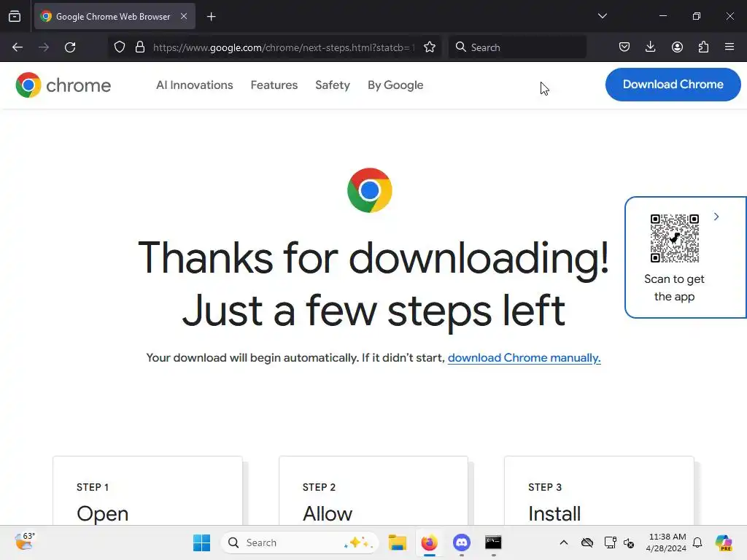Open a new tab with plus button
The width and height of the screenshot is (747, 560).
212,17
